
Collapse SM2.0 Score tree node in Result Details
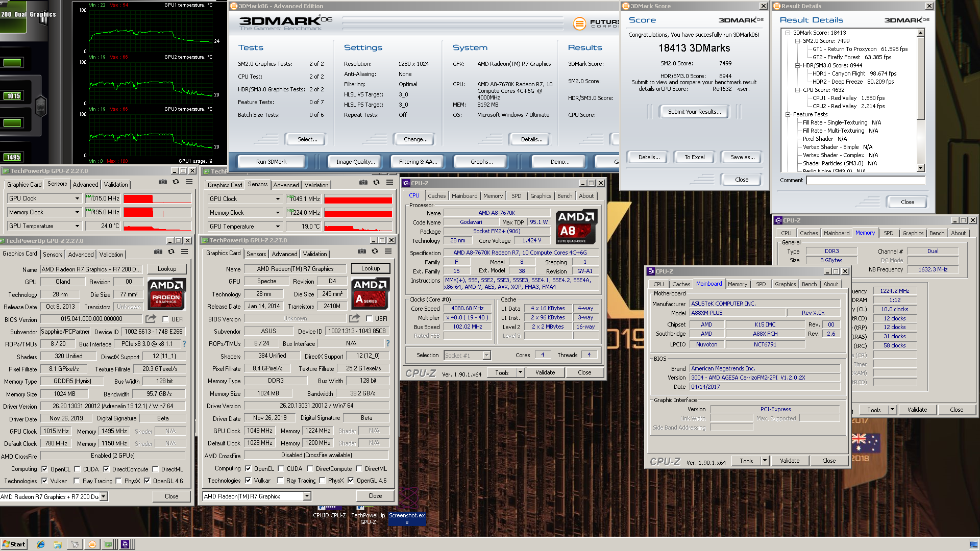[797, 41]
